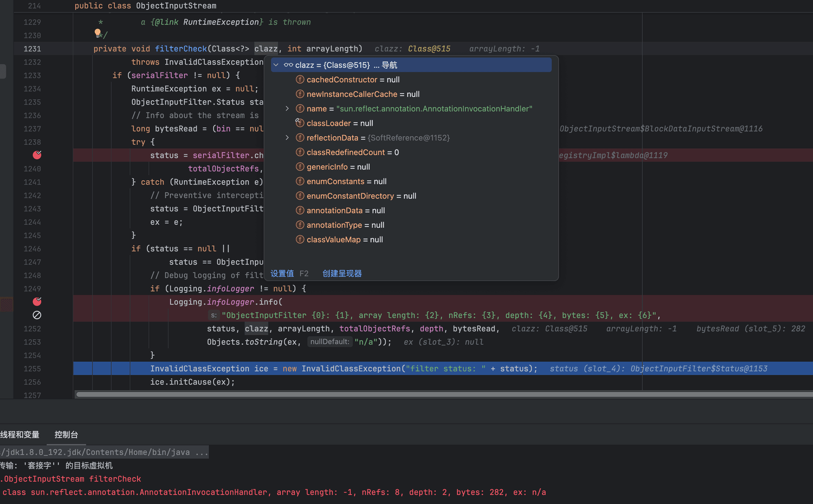Collapse the clazz root node

click(x=276, y=65)
